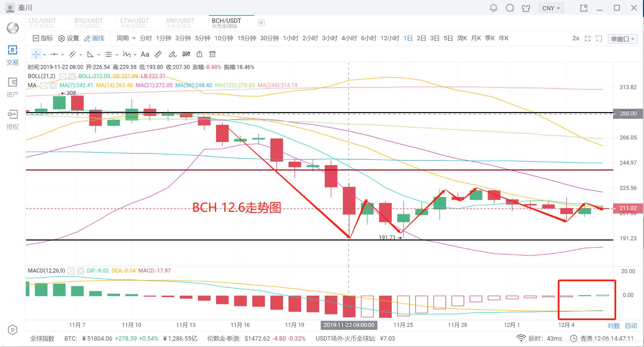
Task: Select the crosshair cursor tool
Action: 36,54
